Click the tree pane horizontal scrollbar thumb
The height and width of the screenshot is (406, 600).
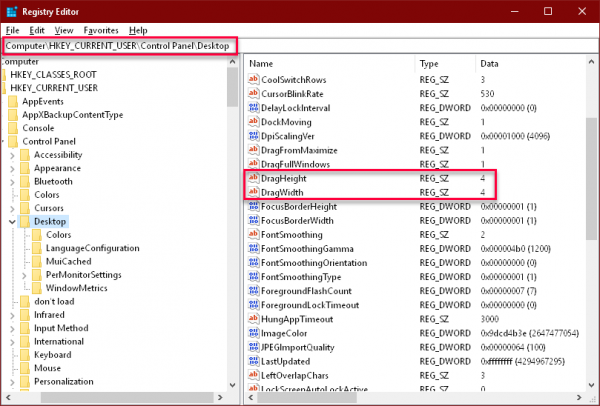[x=127, y=397]
